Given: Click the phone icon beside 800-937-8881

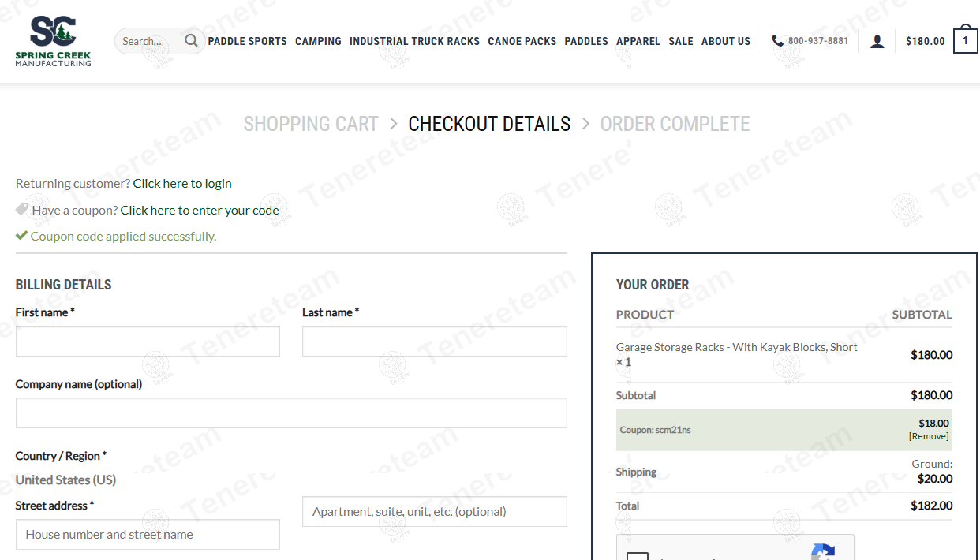Looking at the screenshot, I should (x=776, y=41).
